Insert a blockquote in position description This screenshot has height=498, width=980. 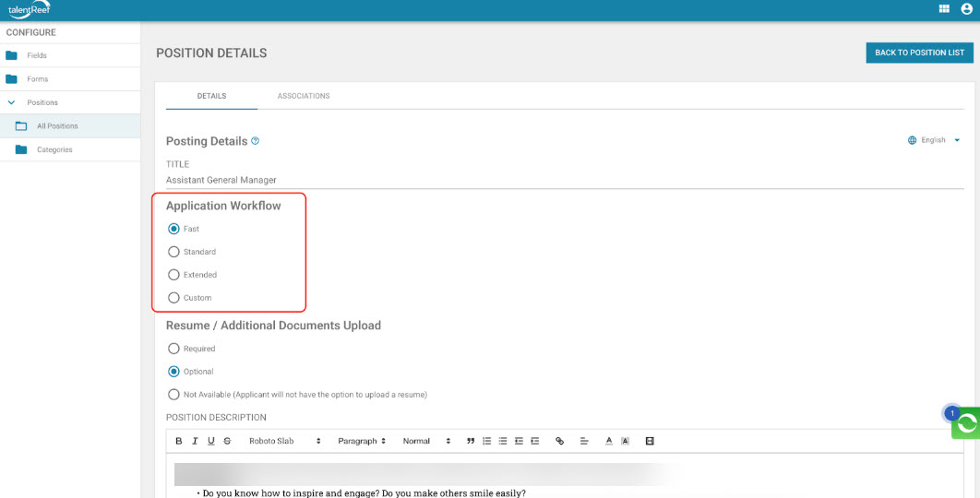click(x=471, y=441)
